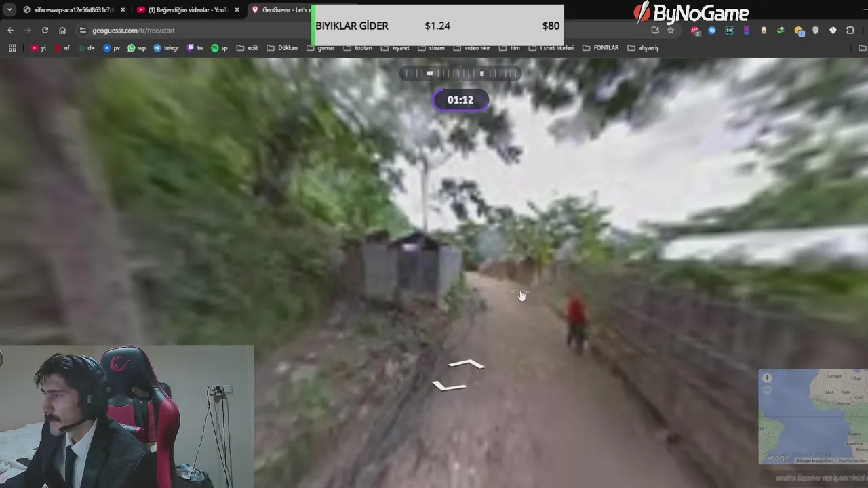Open the tw Twitch bookmark
The width and height of the screenshot is (868, 488).
195,48
